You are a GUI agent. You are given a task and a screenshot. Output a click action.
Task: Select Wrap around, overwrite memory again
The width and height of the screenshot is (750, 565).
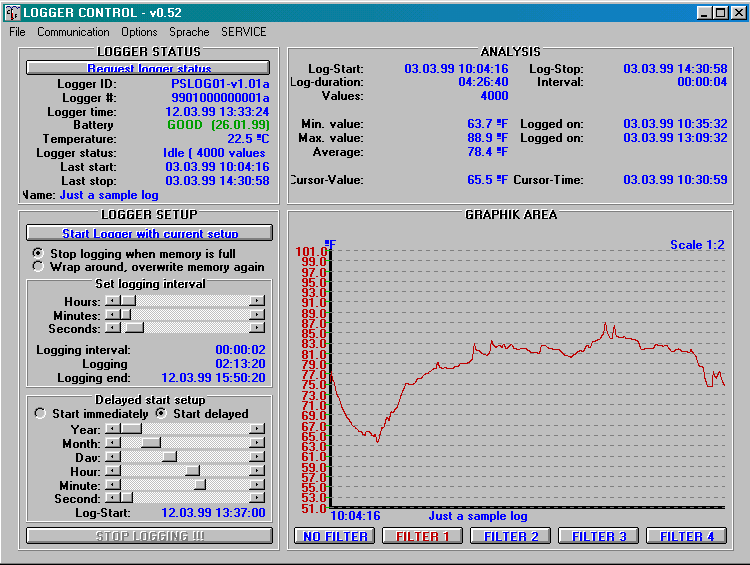[x=39, y=267]
